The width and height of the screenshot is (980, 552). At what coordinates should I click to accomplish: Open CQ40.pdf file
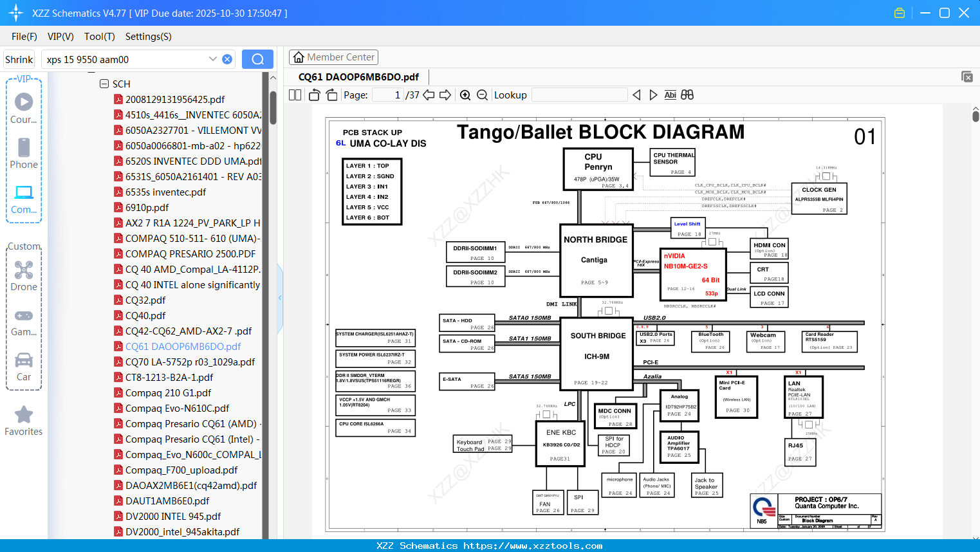click(x=145, y=316)
